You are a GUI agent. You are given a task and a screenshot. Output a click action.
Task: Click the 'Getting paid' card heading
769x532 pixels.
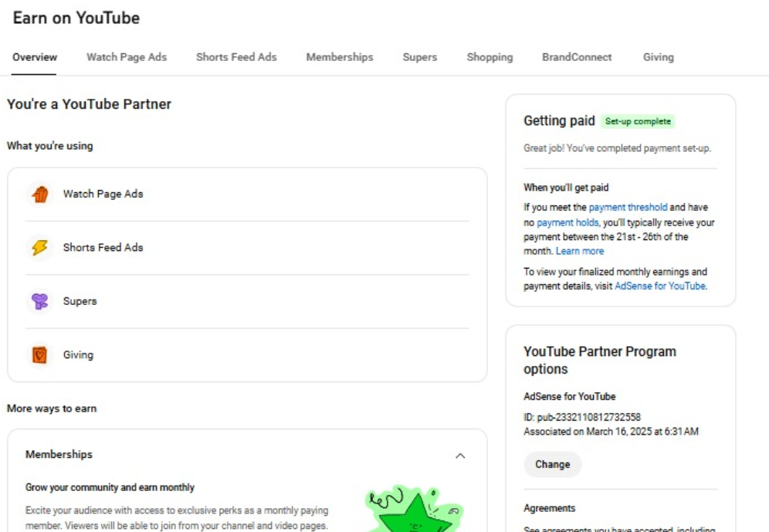(x=559, y=120)
